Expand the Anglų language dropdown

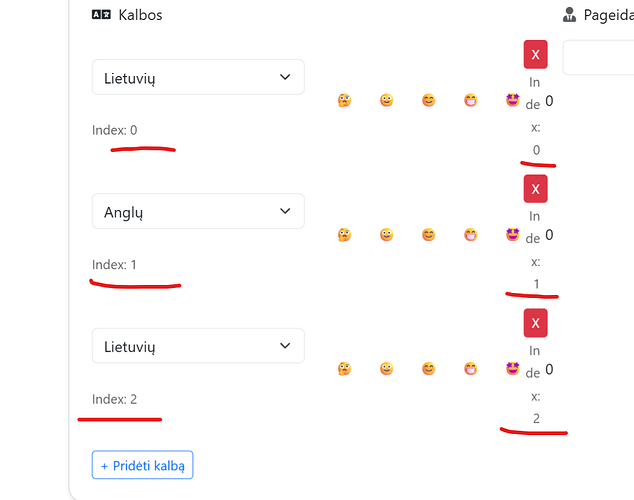(x=198, y=211)
